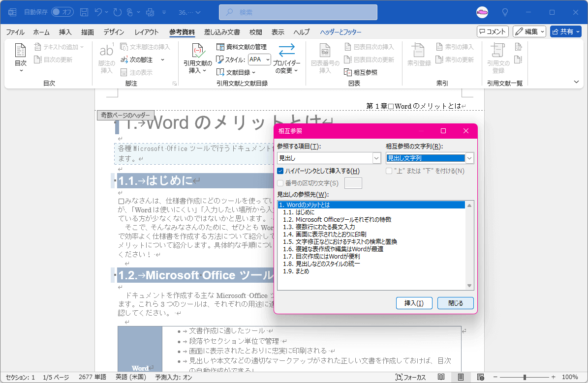This screenshot has width=588, height=383.
Task: Launch 脚注 footnote dialog launcher
Action: click(175, 84)
